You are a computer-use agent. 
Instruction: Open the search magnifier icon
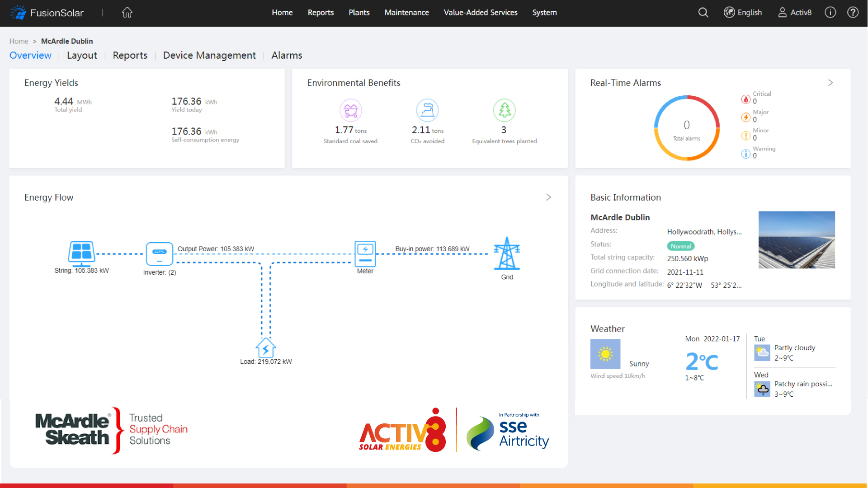(x=703, y=13)
